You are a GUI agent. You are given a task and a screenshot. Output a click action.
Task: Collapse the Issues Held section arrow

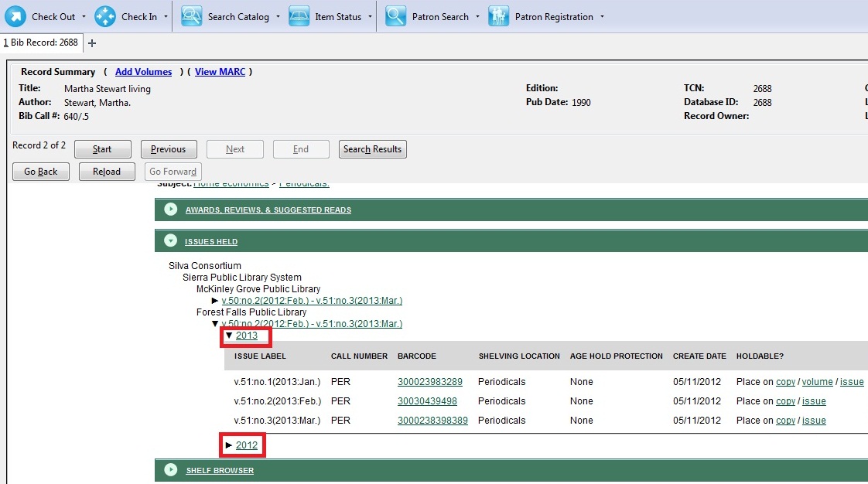click(x=170, y=240)
